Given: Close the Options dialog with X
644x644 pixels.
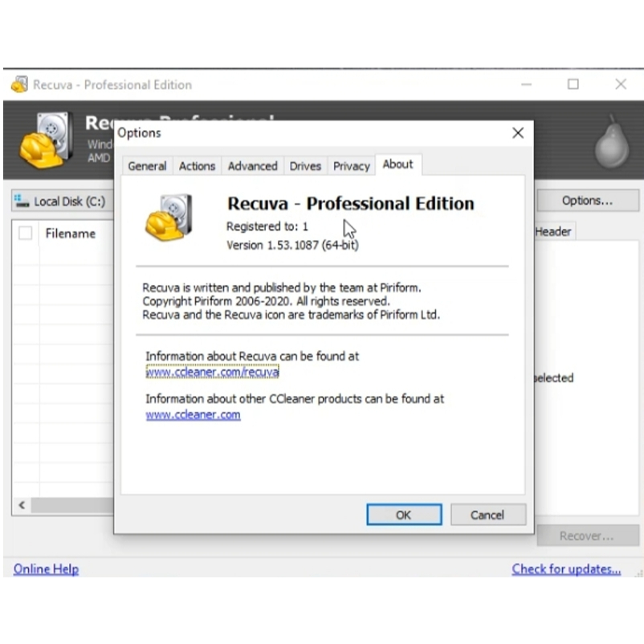Looking at the screenshot, I should pyautogui.click(x=518, y=132).
